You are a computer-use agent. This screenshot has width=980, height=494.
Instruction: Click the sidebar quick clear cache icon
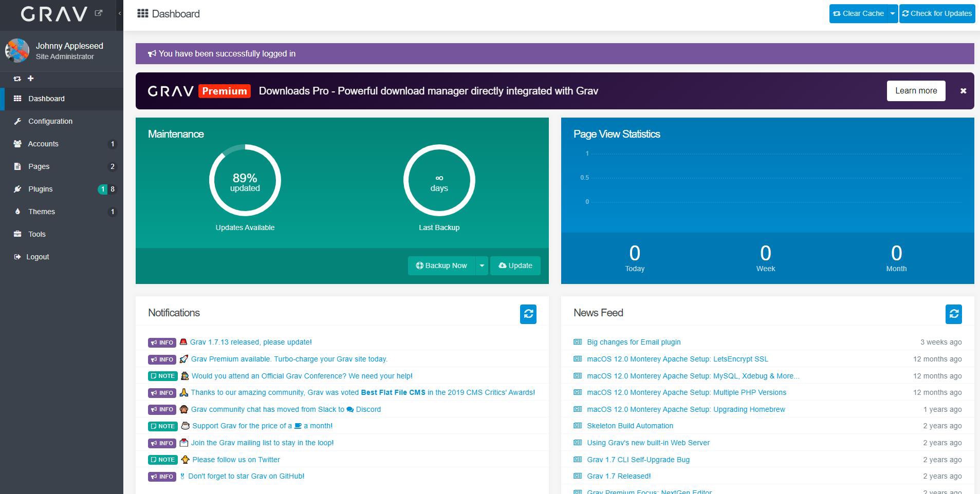pyautogui.click(x=17, y=79)
